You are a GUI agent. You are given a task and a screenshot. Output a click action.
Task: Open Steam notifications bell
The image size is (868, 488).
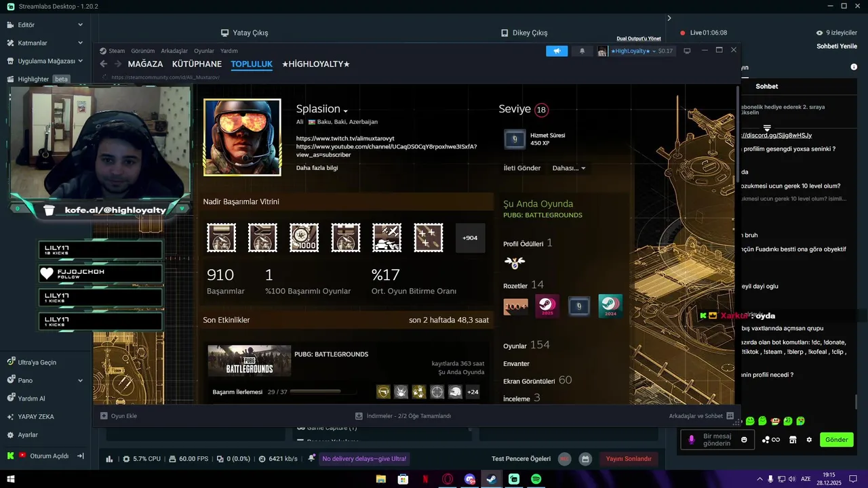pyautogui.click(x=582, y=51)
